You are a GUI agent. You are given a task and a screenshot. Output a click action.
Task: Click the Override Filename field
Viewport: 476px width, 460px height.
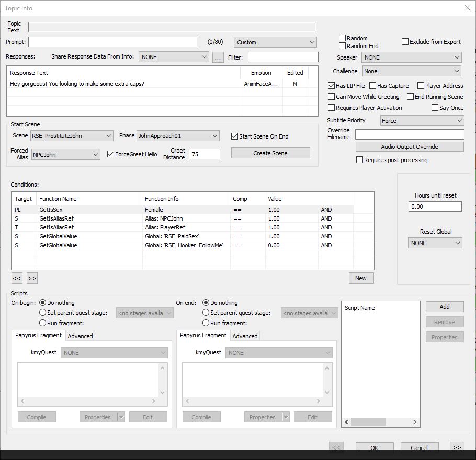click(410, 134)
